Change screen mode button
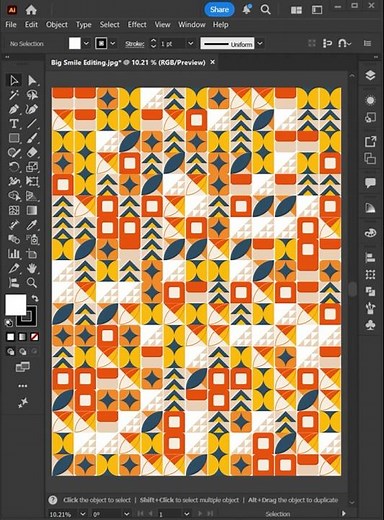 click(x=23, y=367)
